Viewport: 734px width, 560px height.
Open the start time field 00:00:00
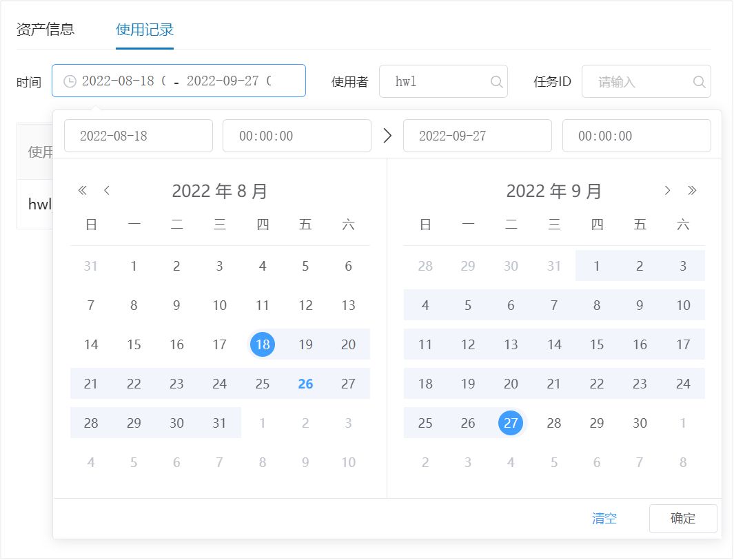point(296,136)
